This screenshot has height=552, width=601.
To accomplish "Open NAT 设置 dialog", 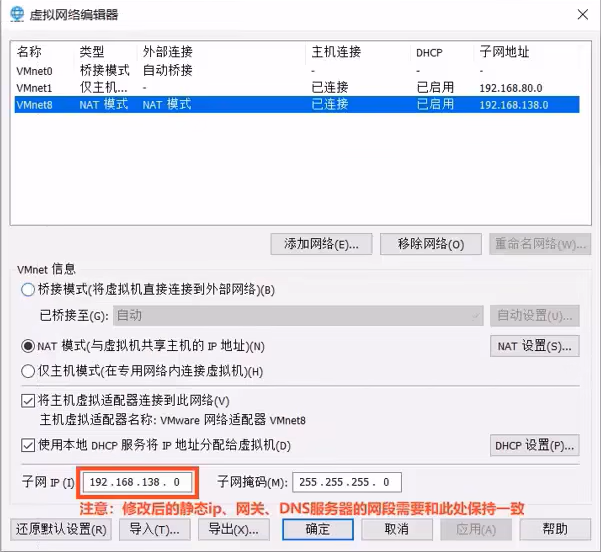I will (534, 346).
